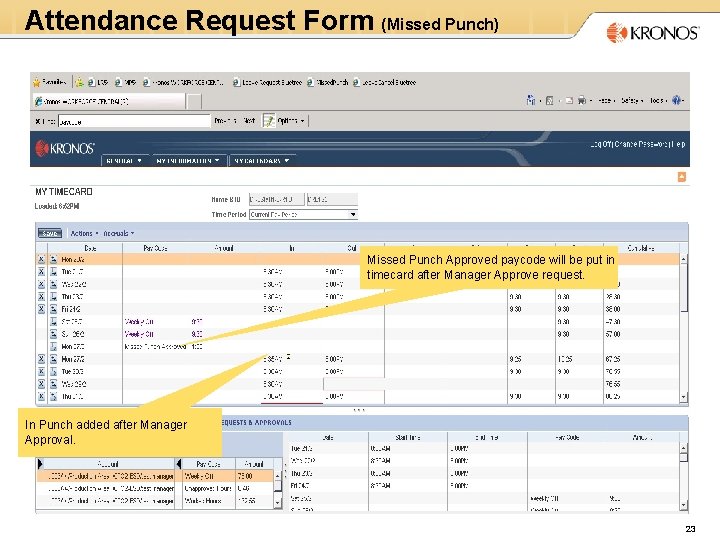The height and width of the screenshot is (540, 720).
Task: Click the Pay Code column header in timecard
Action: [x=155, y=248]
